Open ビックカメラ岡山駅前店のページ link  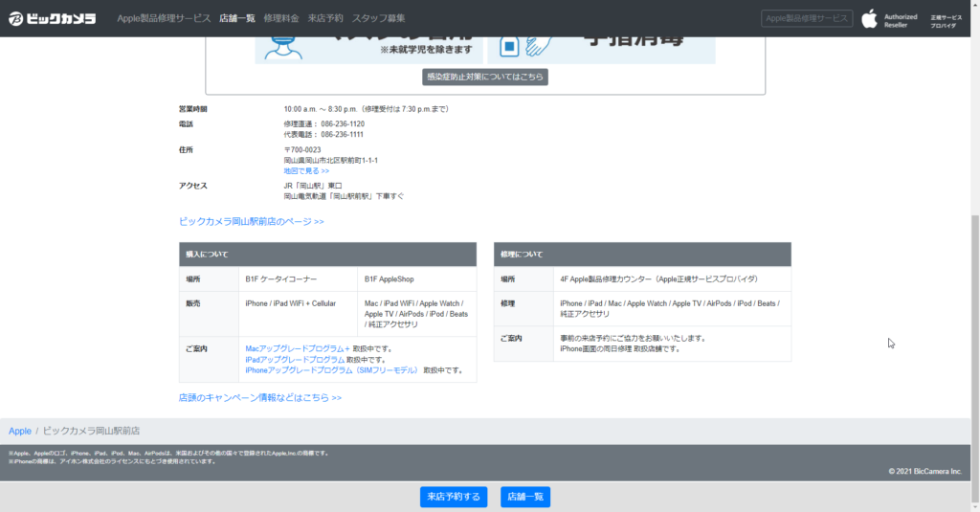tap(251, 221)
